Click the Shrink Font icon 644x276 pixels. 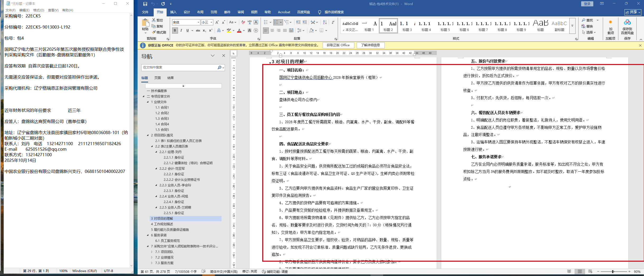point(223,22)
